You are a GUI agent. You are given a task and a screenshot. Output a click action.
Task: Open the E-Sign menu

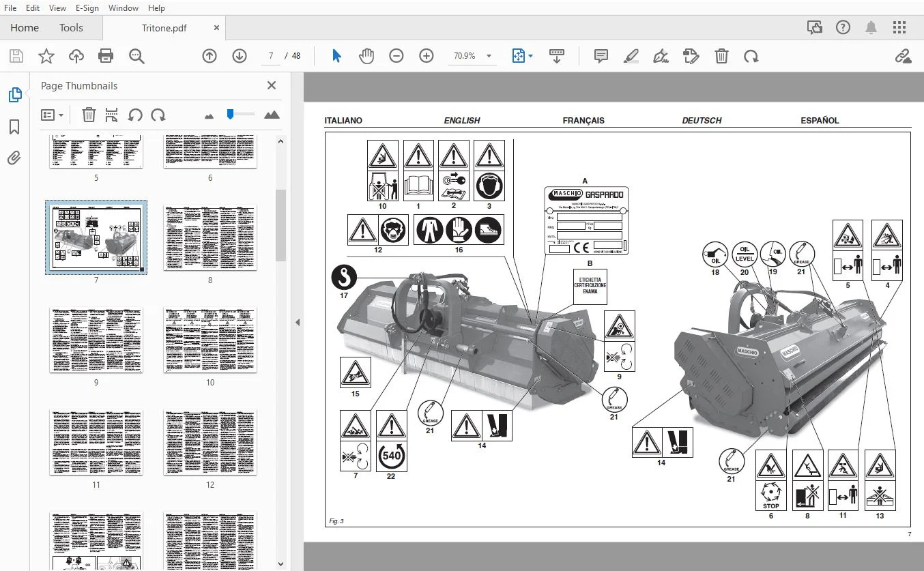point(87,8)
